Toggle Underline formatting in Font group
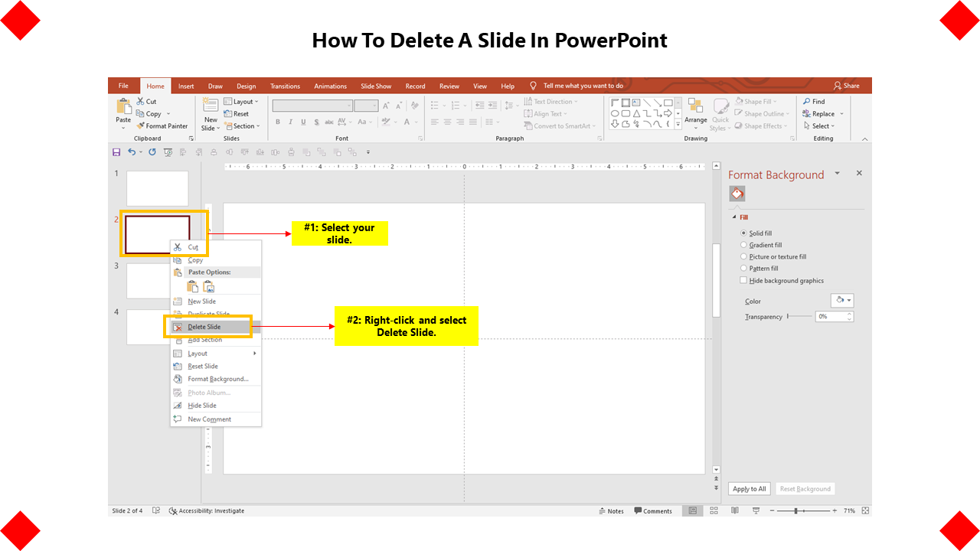The width and height of the screenshot is (980, 551). click(x=304, y=122)
